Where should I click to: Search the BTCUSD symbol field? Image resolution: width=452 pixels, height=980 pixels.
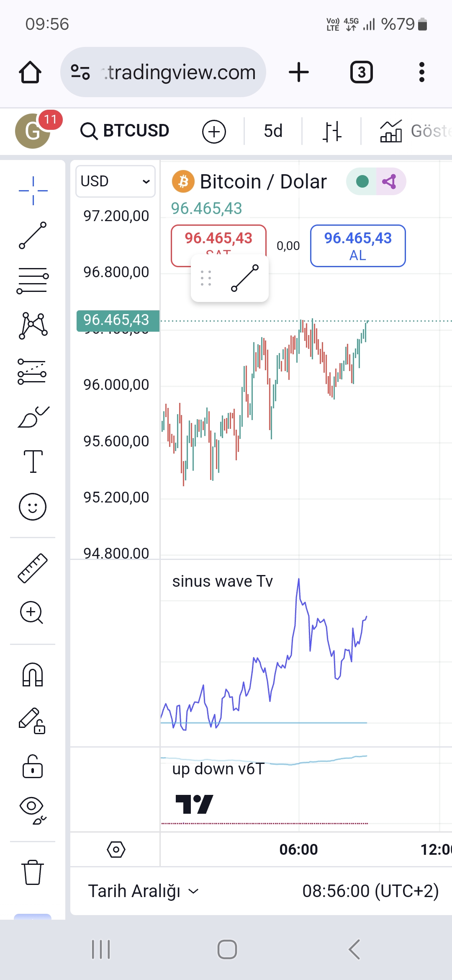pyautogui.click(x=125, y=131)
